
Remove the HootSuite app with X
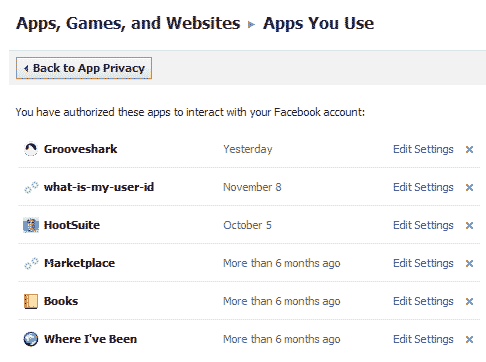click(469, 226)
